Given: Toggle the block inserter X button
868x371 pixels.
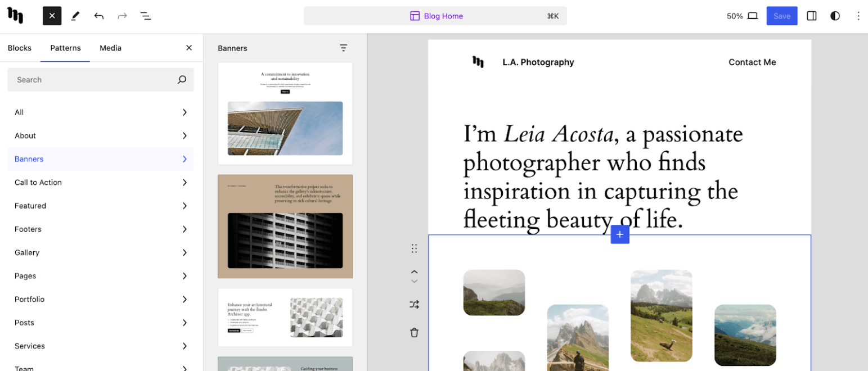Looking at the screenshot, I should (x=52, y=16).
